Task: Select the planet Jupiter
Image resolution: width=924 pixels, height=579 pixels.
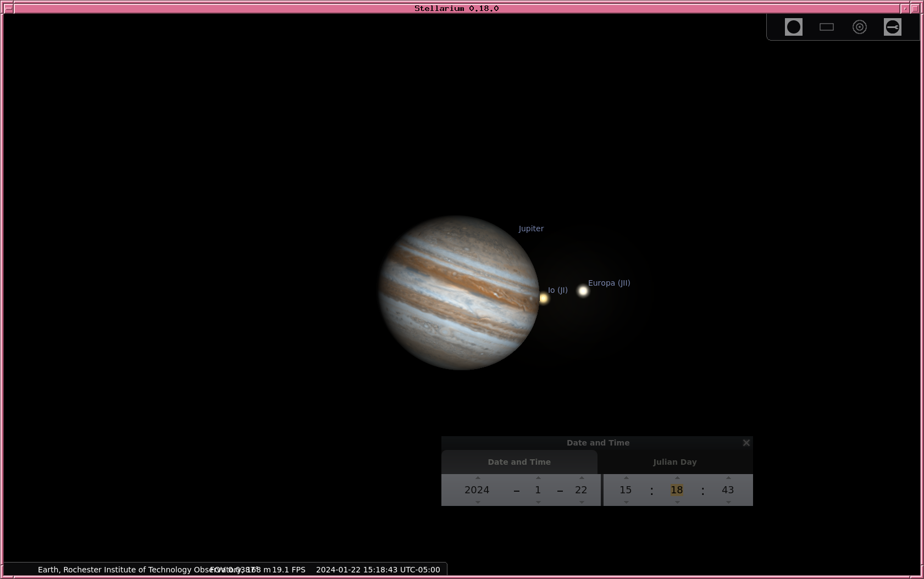Action: [x=458, y=293]
